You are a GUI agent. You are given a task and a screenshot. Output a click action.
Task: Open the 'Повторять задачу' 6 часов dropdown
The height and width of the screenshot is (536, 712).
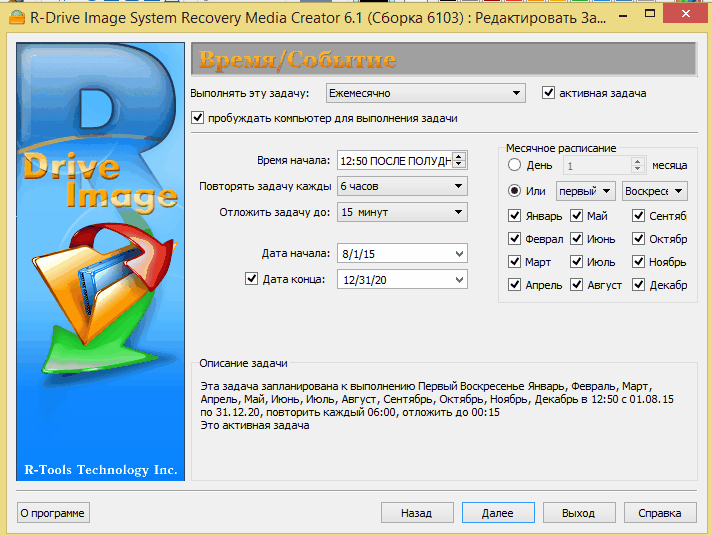point(402,186)
